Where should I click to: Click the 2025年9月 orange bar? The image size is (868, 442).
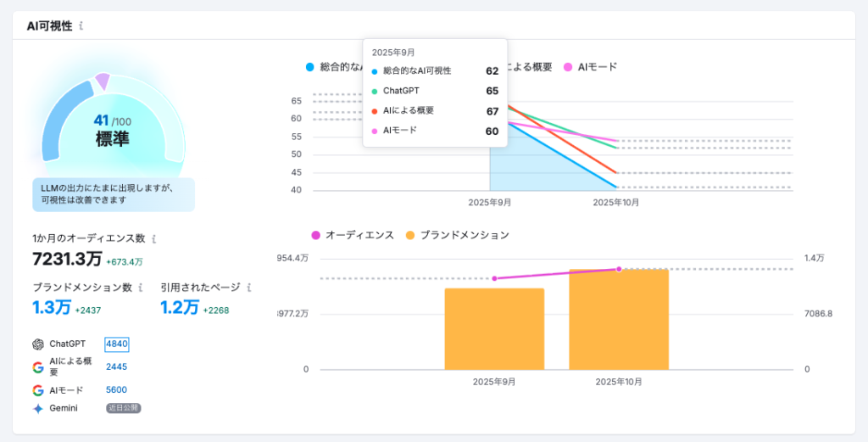(x=494, y=329)
